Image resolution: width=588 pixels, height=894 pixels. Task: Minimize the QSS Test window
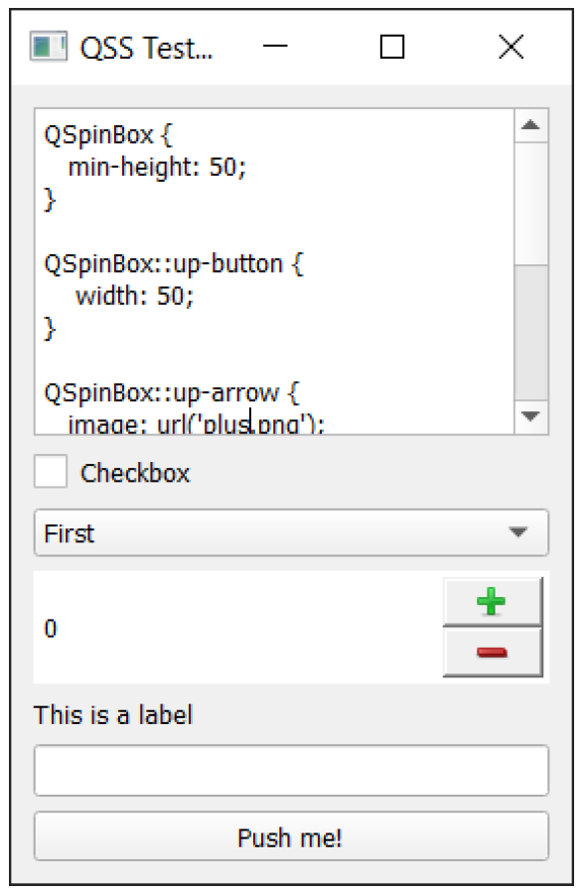[275, 46]
